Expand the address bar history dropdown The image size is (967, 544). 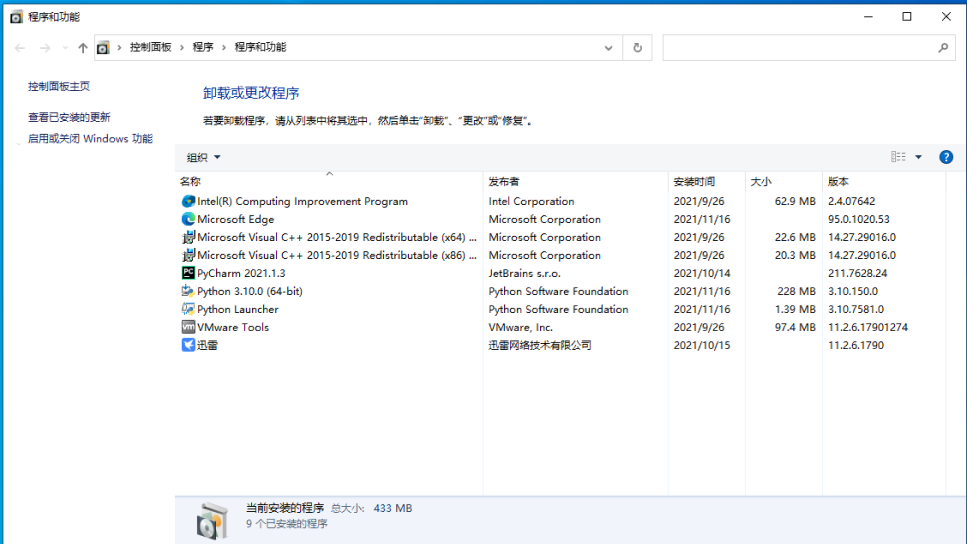(x=608, y=47)
